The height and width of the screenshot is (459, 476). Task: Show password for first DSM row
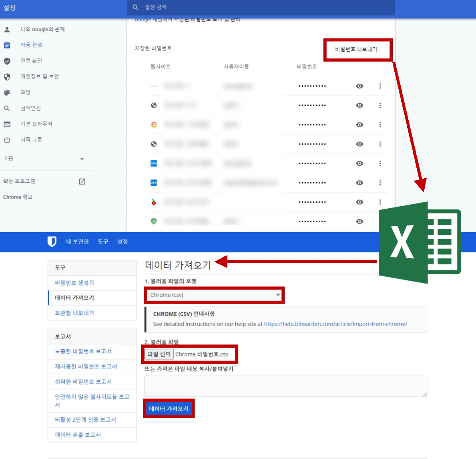(360, 163)
